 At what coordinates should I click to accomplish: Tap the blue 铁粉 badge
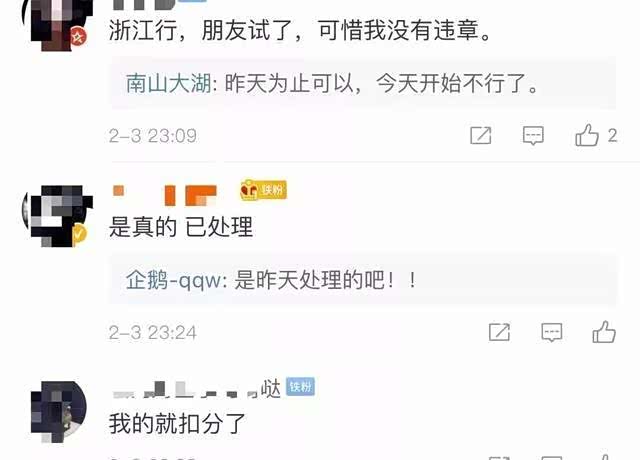click(x=300, y=386)
